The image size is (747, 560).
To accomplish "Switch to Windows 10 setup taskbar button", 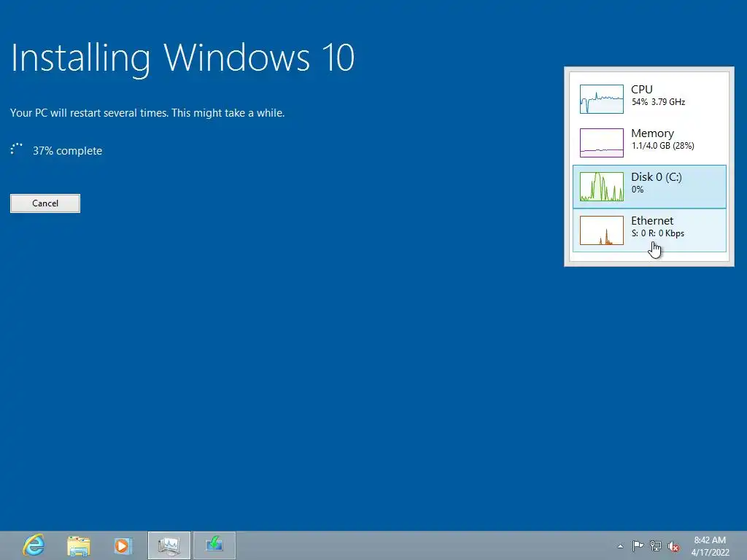I will tap(214, 545).
